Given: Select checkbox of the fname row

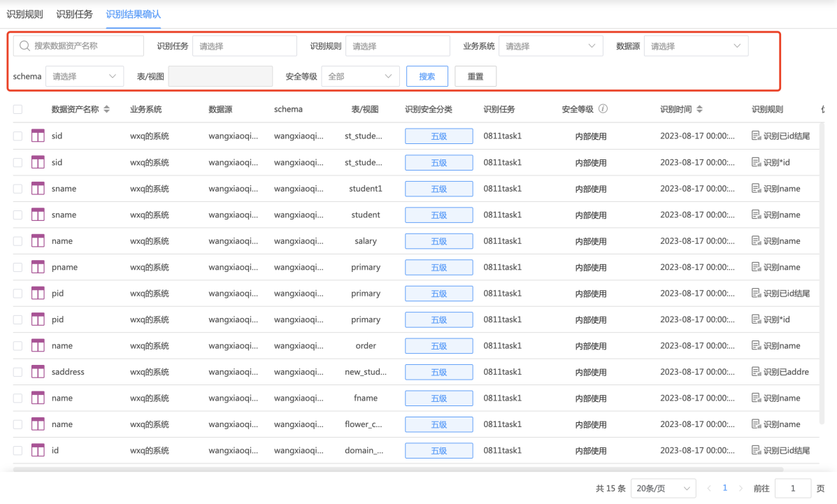Looking at the screenshot, I should tap(17, 398).
